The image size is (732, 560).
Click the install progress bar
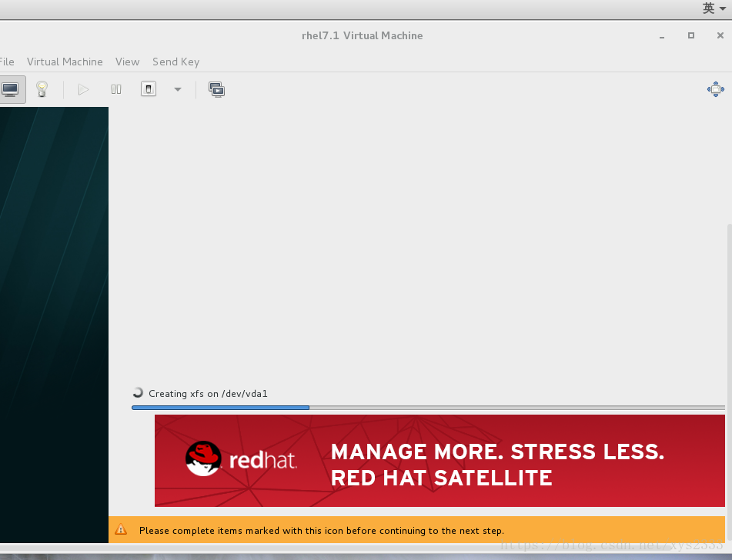pyautogui.click(x=428, y=408)
